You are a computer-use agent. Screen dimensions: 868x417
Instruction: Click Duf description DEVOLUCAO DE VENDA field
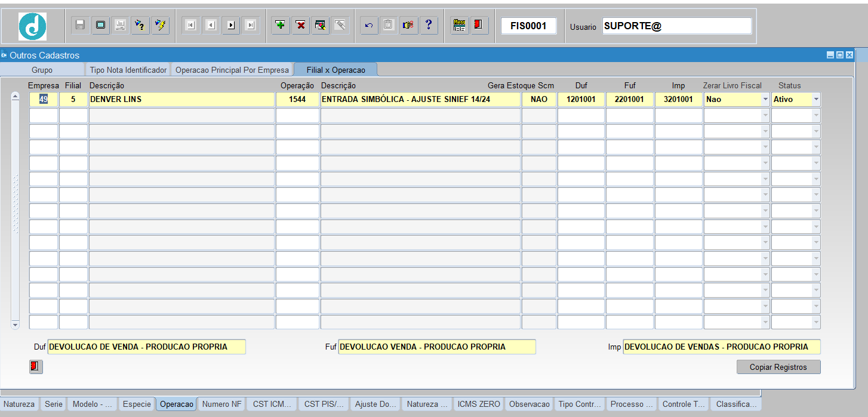tap(146, 347)
